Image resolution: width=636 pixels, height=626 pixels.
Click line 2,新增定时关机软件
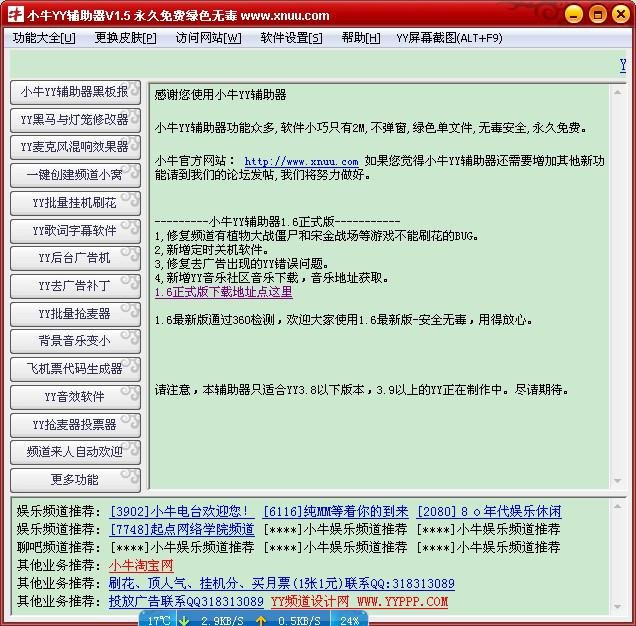coord(211,250)
